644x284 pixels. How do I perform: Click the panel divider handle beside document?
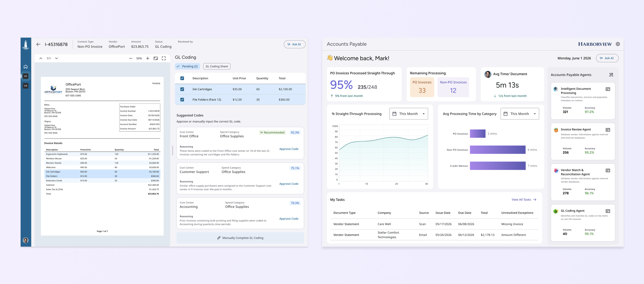point(173,151)
